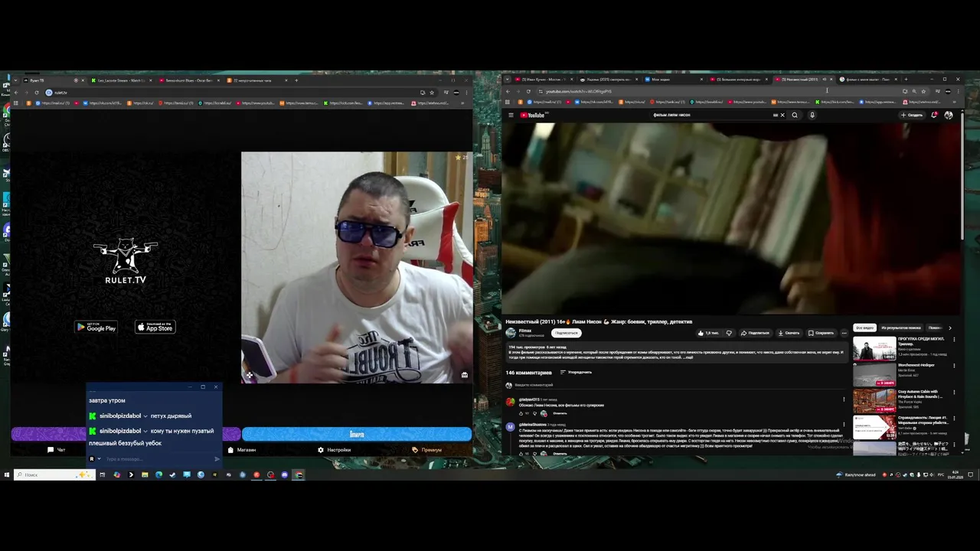Share the YouTube video
This screenshot has height=551, width=980.
pyautogui.click(x=755, y=333)
